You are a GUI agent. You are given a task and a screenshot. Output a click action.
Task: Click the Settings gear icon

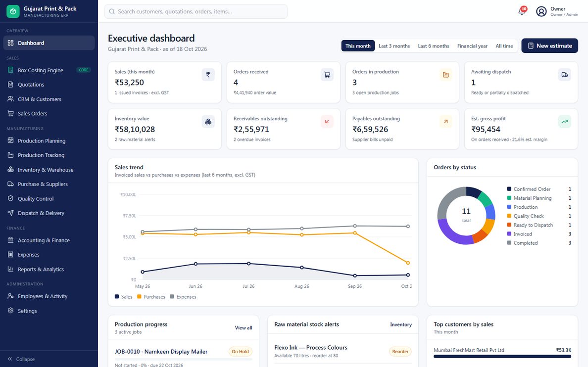(x=10, y=311)
